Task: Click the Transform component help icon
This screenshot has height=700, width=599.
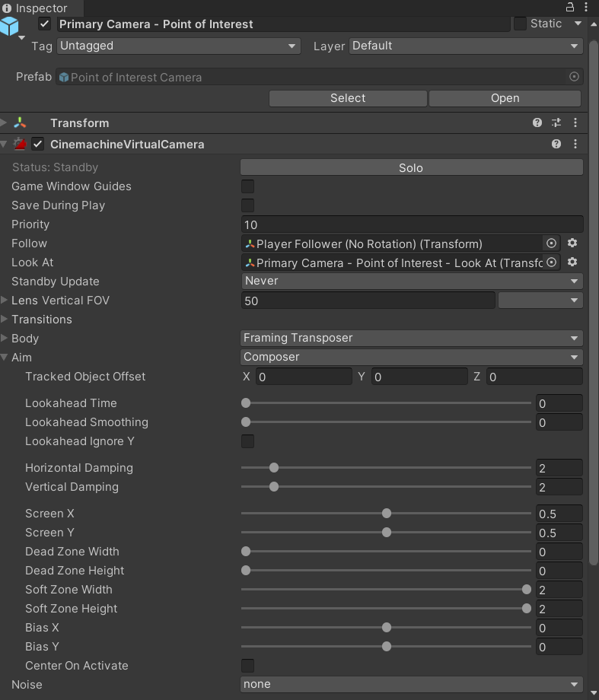Action: tap(537, 123)
